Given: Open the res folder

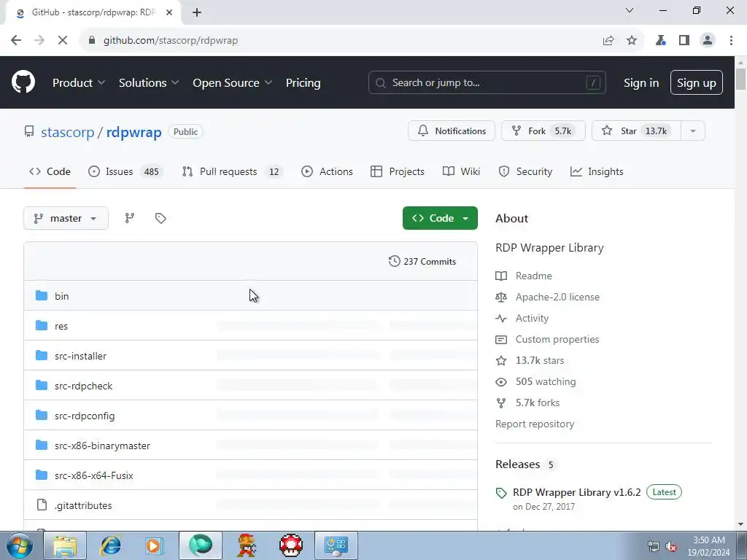Looking at the screenshot, I should [61, 326].
